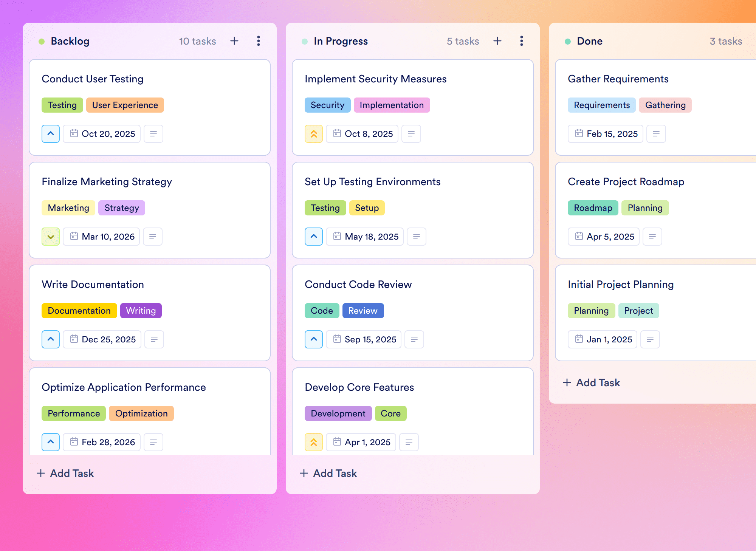Click the blue Security tag
The width and height of the screenshot is (756, 551).
pyautogui.click(x=328, y=105)
